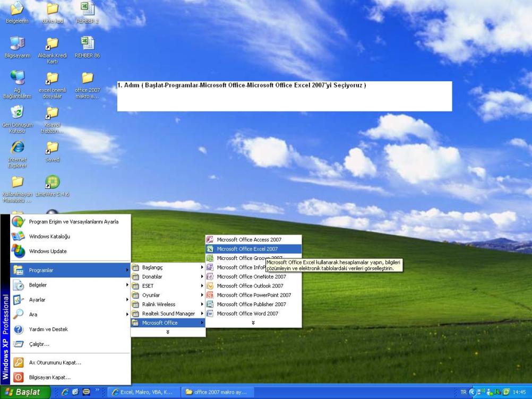This screenshot has width=532, height=399.
Task: Select the Kullanılmayan Masaüstü folder icon
Action: pos(18,189)
